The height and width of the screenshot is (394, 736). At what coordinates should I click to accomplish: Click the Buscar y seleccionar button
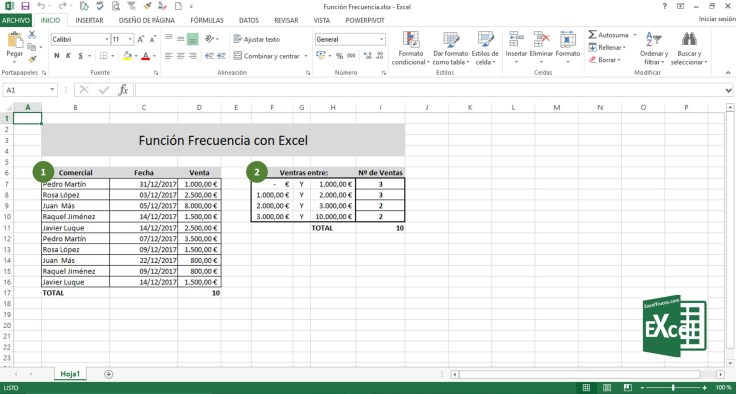[x=689, y=48]
